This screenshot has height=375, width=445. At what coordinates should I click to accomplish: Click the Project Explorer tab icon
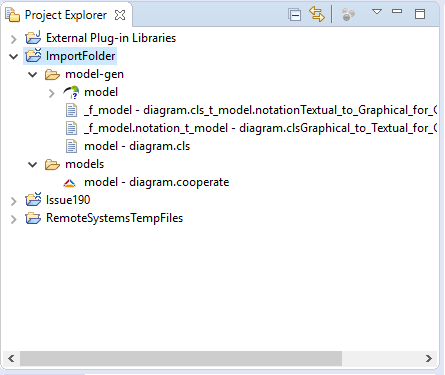point(12,15)
